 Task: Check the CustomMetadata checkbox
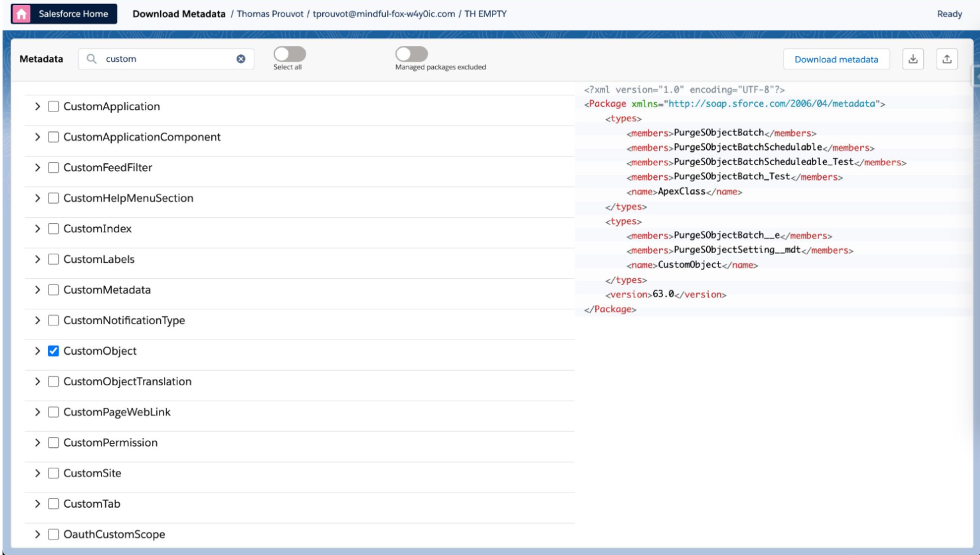[x=54, y=290]
